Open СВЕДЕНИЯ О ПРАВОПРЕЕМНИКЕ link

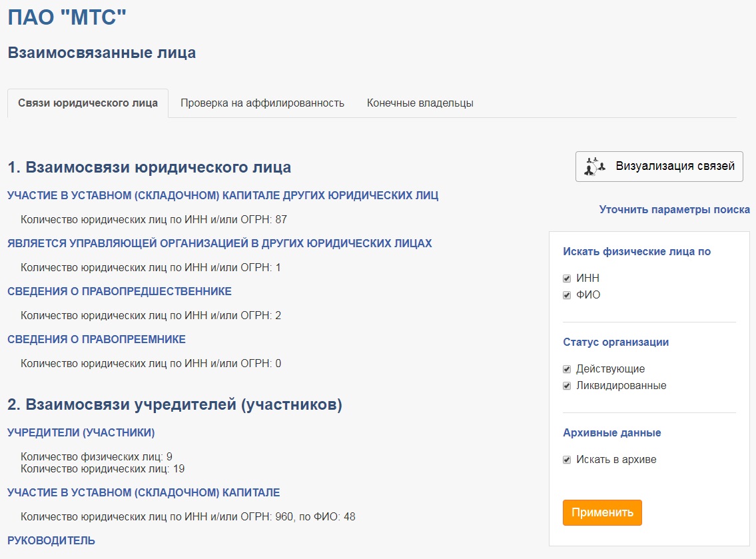tap(97, 339)
